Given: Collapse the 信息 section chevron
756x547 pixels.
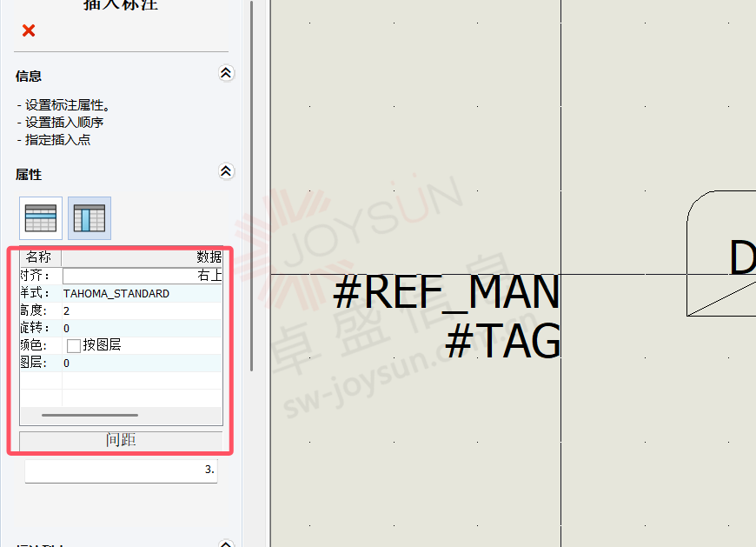Looking at the screenshot, I should tap(226, 73).
